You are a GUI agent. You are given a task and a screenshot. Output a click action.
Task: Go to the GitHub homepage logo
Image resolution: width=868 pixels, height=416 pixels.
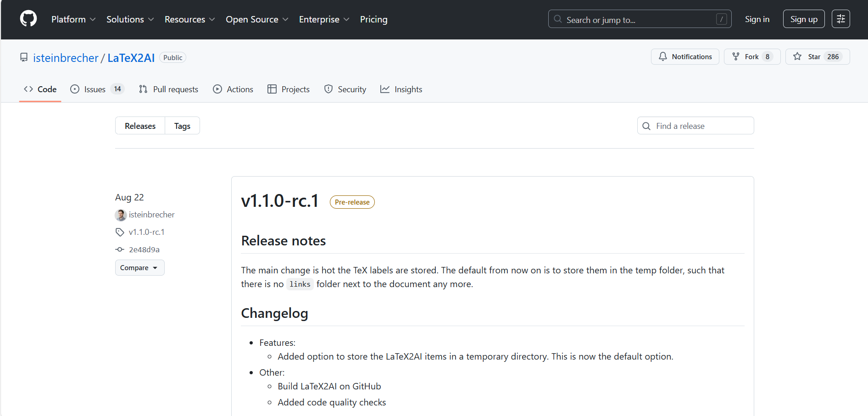click(x=28, y=19)
